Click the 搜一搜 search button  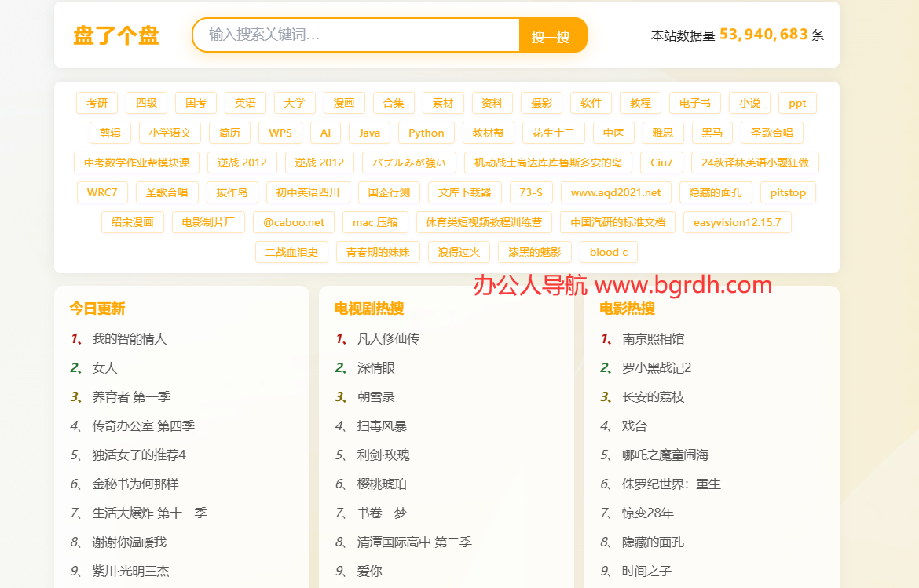click(x=551, y=36)
